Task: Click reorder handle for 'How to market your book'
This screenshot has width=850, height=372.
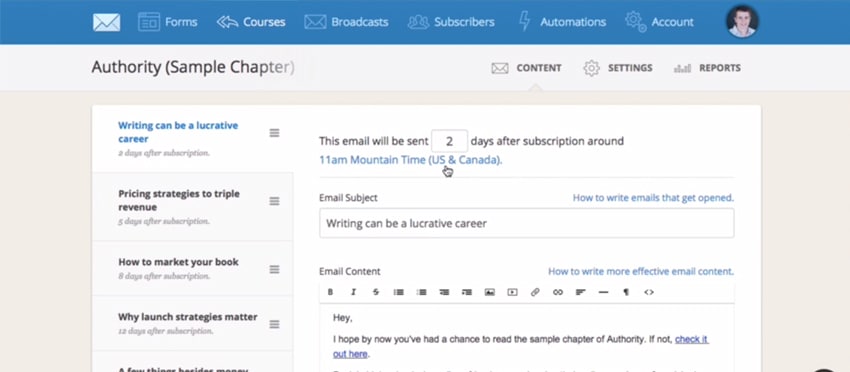Action: 274,270
